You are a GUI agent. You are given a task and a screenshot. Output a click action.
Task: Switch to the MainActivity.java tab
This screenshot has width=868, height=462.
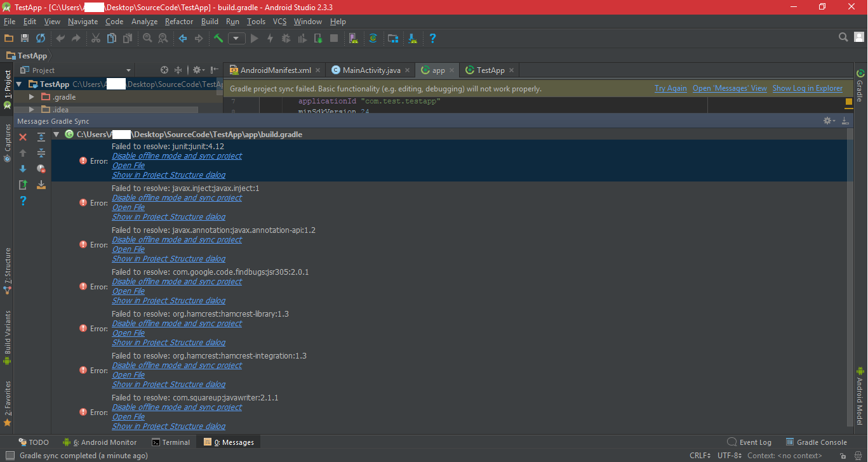371,70
